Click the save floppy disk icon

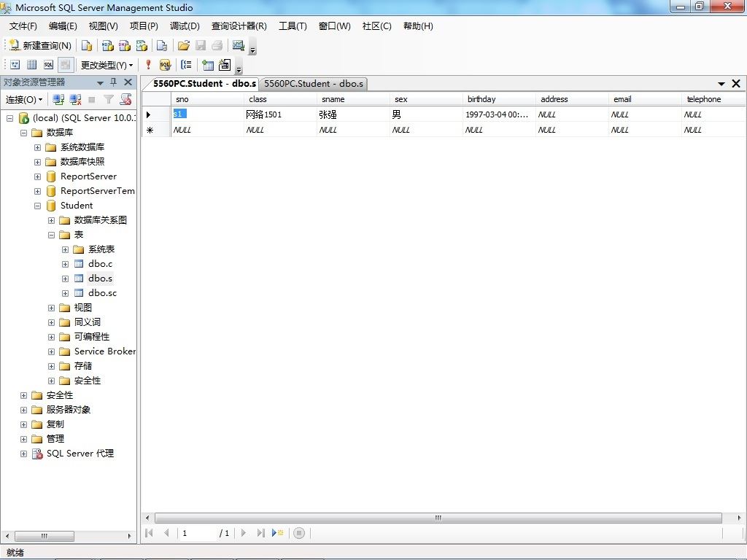[x=201, y=46]
